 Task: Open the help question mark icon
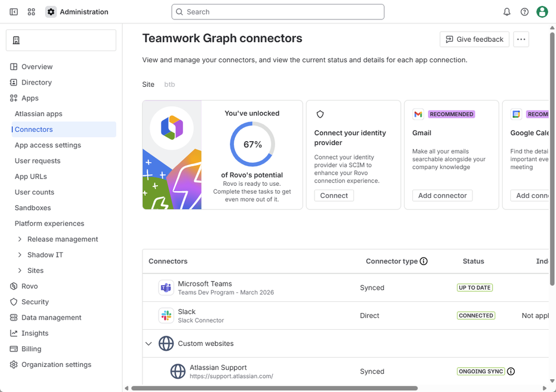click(524, 12)
